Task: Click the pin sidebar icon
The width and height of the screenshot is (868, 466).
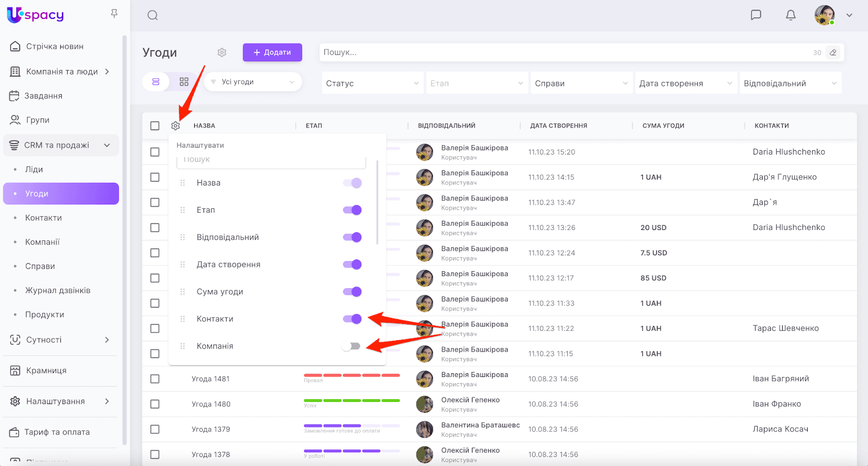Action: pos(114,14)
